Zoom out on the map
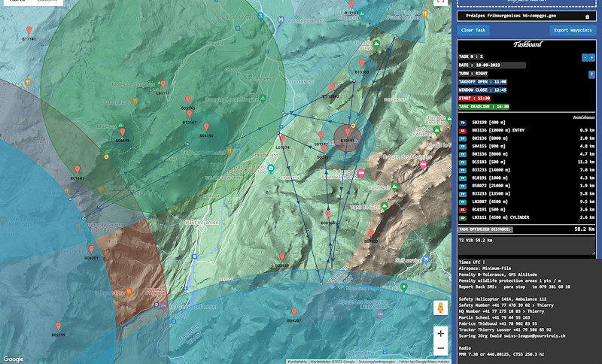The height and width of the screenshot is (364, 602). point(440,348)
